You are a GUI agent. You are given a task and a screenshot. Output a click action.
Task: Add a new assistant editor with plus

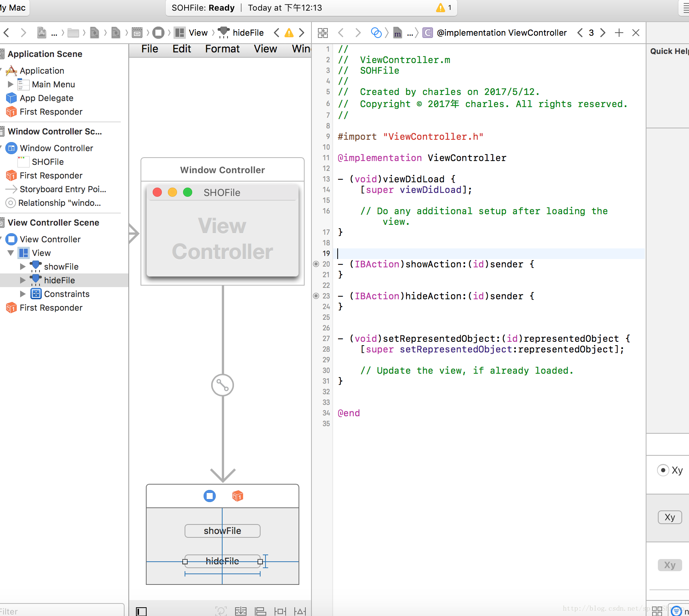coord(619,33)
